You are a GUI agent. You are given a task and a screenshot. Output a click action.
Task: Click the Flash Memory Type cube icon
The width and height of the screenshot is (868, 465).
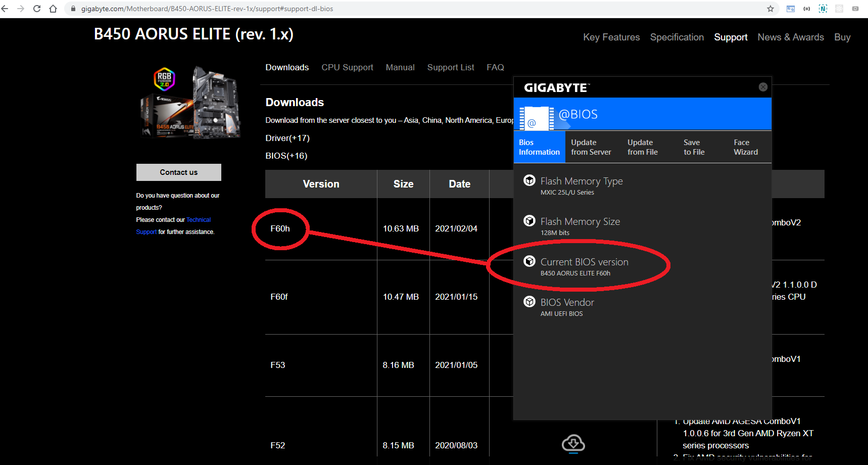(x=529, y=180)
